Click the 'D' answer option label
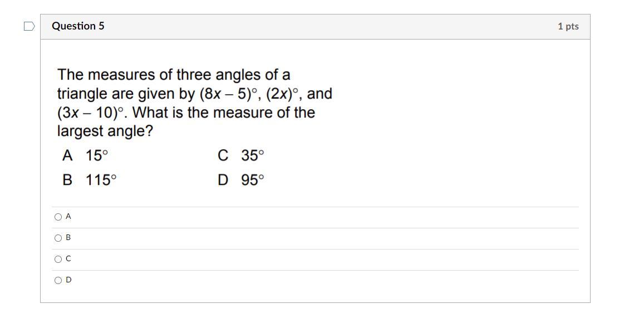Viewport: 644px width, 313px height. click(x=68, y=280)
